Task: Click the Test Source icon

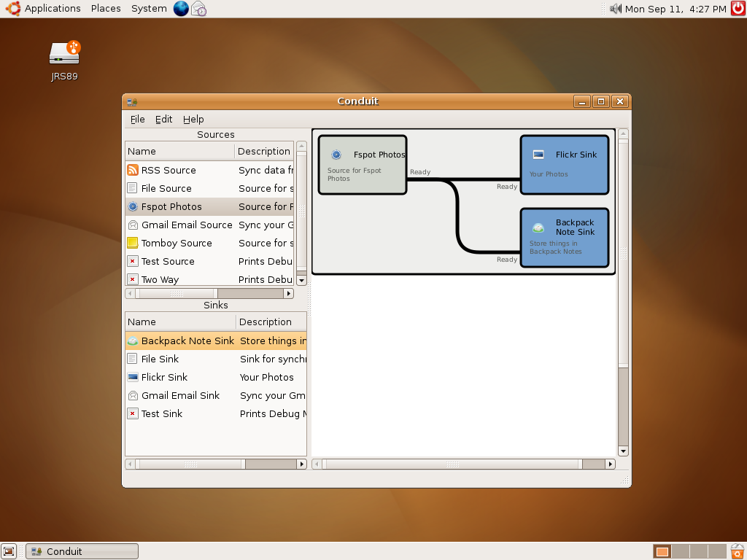Action: coord(133,262)
